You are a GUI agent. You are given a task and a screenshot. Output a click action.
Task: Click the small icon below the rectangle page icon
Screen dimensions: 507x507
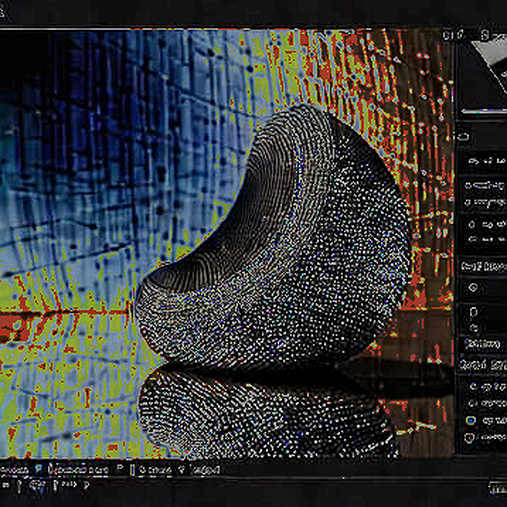pos(475,328)
